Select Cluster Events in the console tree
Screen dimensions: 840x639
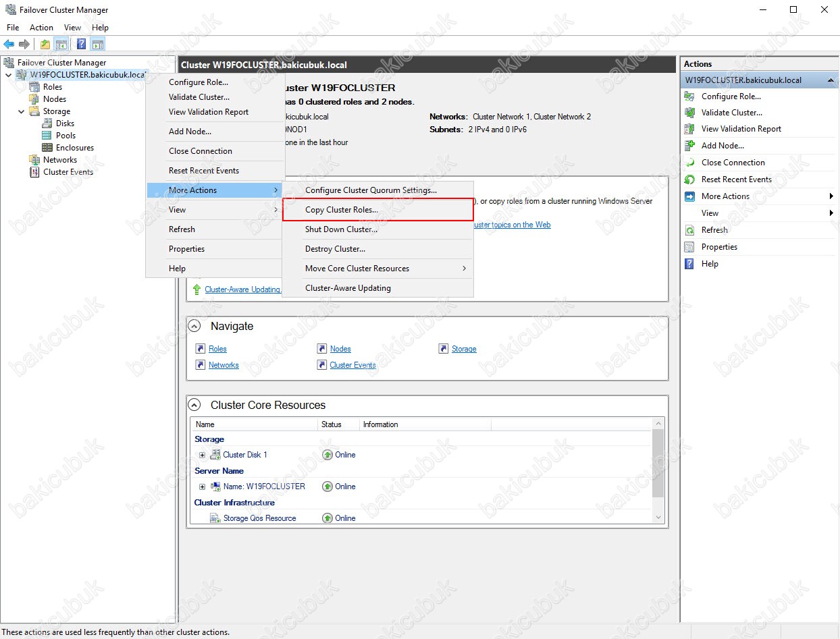pyautogui.click(x=68, y=172)
